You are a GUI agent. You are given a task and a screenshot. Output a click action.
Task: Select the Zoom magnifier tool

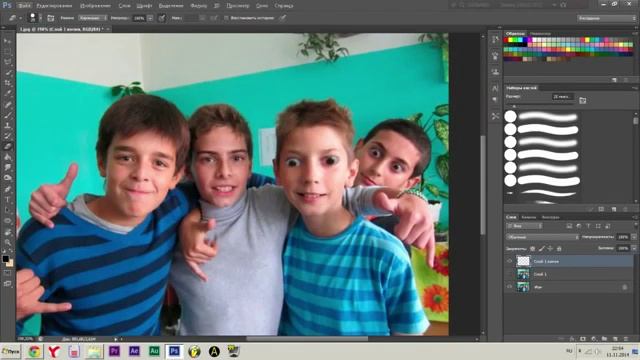point(7,242)
